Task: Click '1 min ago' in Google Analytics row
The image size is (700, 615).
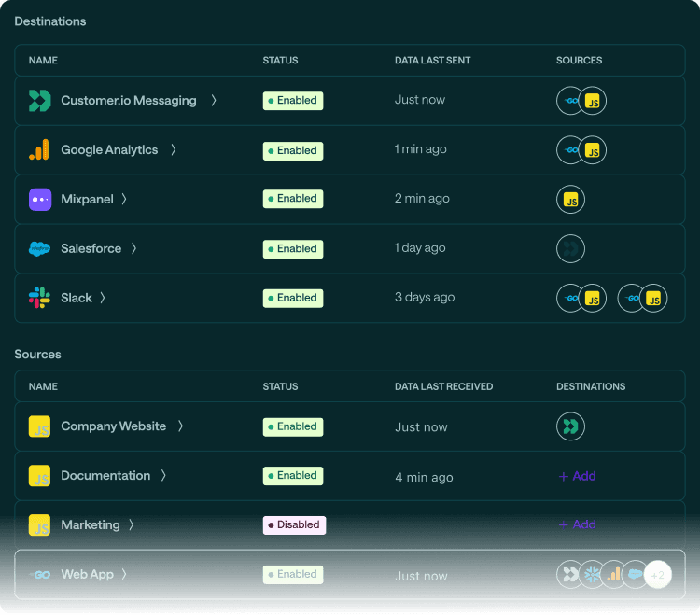Action: coord(421,149)
